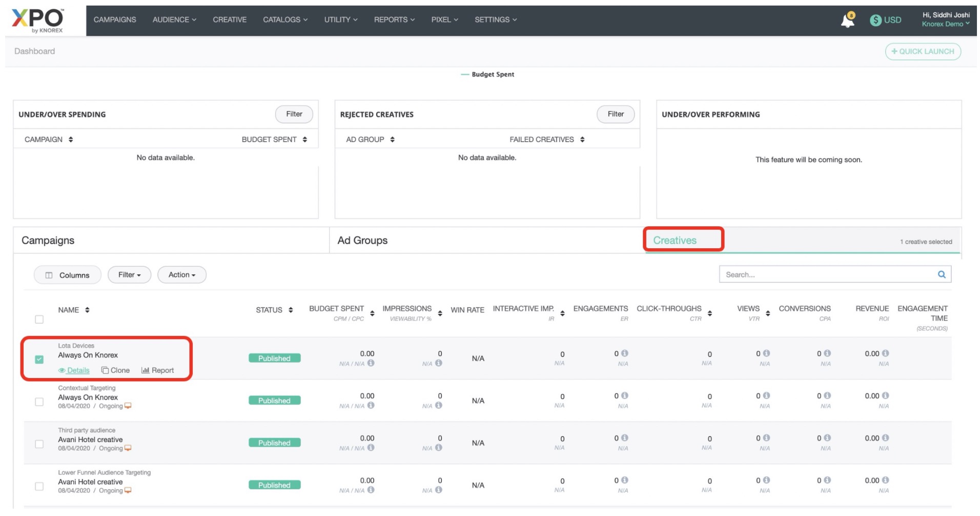Click the Quick Launch button
Viewport: 980px width, 516px height.
[x=922, y=51]
